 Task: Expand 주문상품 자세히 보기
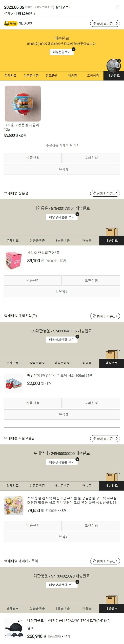(x=62, y=145)
